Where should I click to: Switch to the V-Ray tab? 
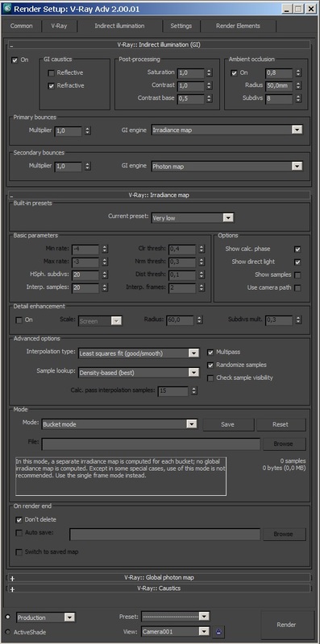[x=59, y=26]
